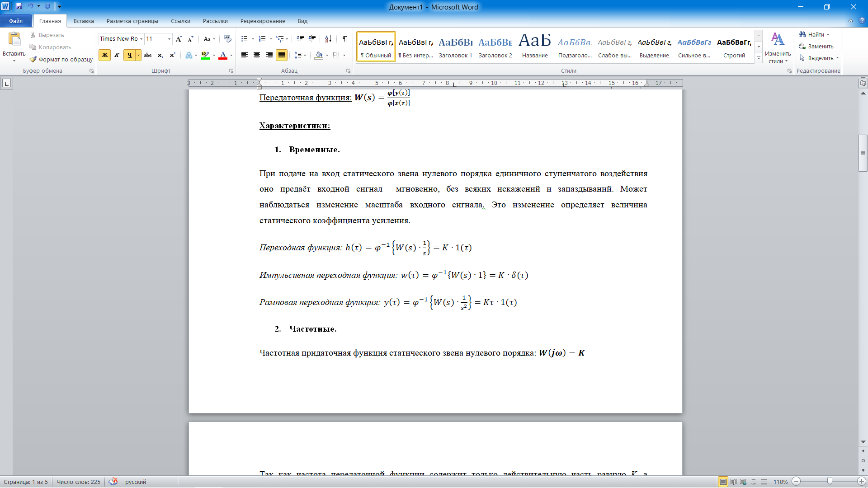Click the Cut (Вырезать) scissors icon

point(33,35)
